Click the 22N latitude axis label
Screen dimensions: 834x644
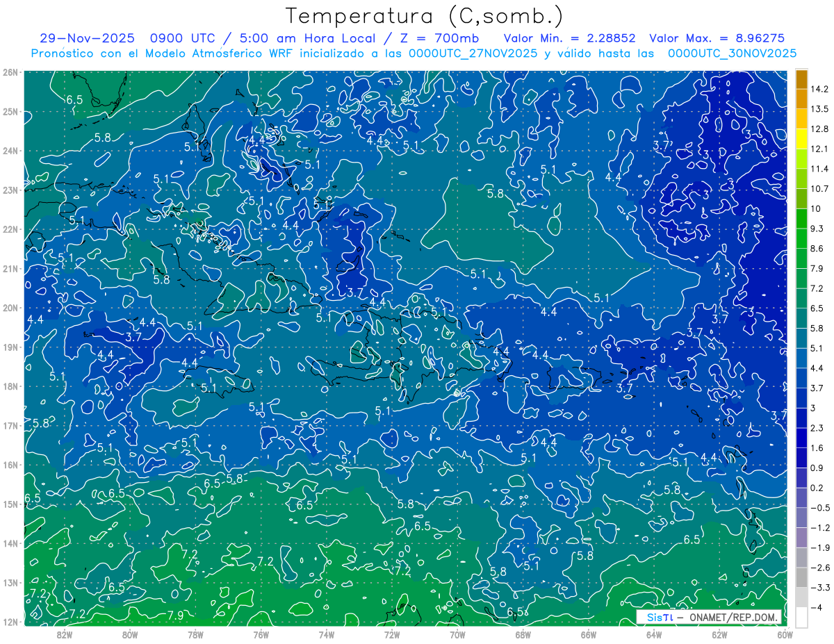click(10, 229)
